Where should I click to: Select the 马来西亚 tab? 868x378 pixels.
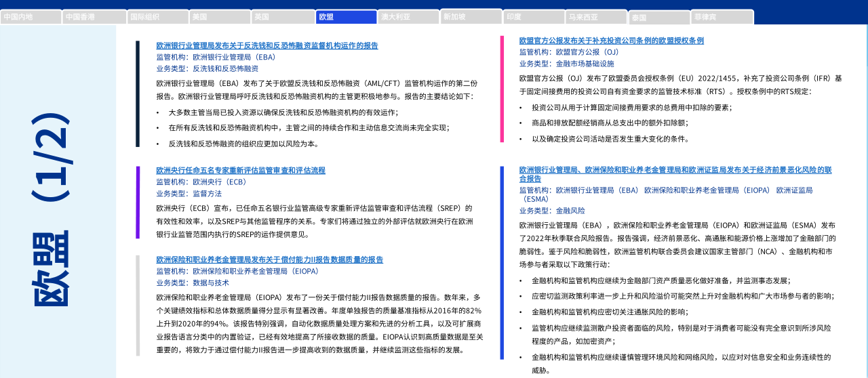596,17
